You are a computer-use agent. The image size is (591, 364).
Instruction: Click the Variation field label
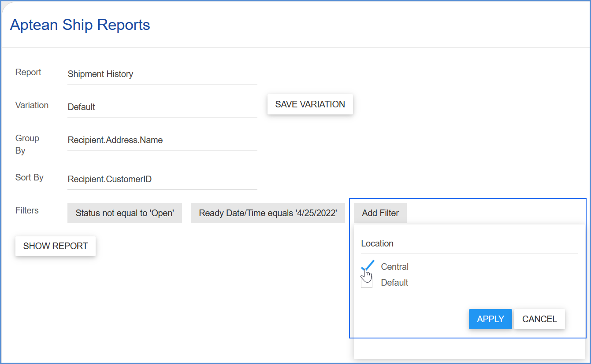32,105
